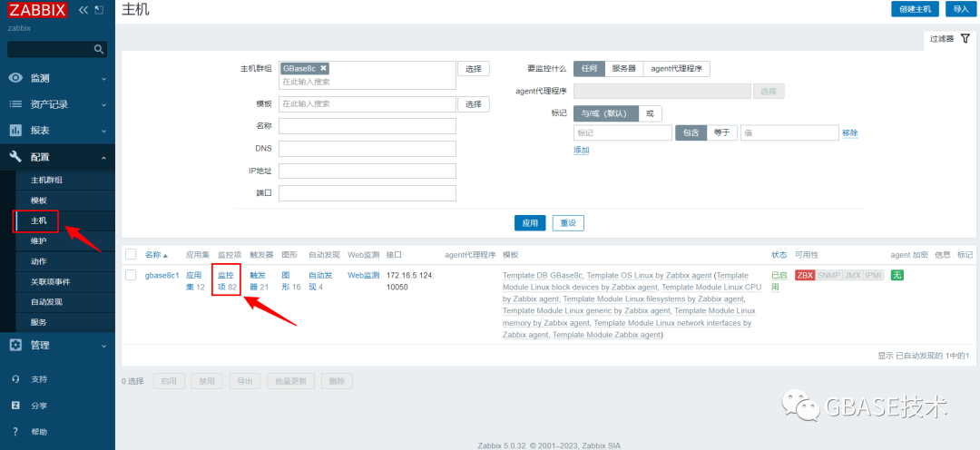Expand the 报表 menu
Viewport: 980px width, 450px height.
pos(57,131)
